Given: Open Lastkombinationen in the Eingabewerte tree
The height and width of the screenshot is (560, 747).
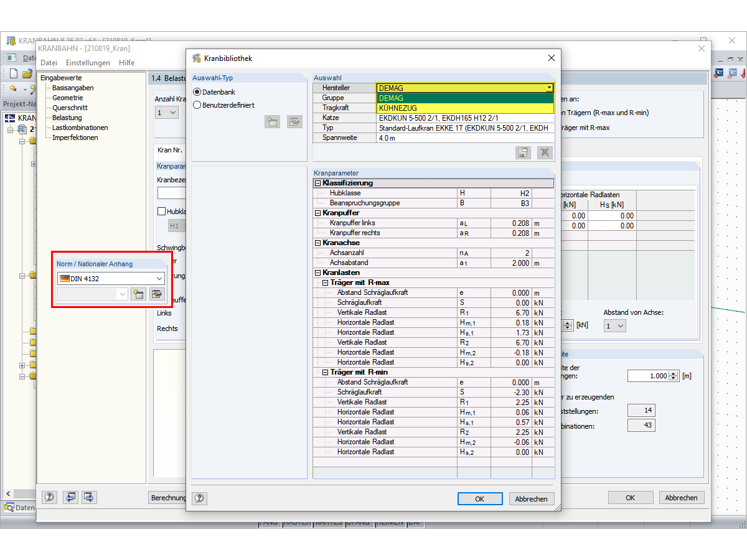Looking at the screenshot, I should pos(80,128).
